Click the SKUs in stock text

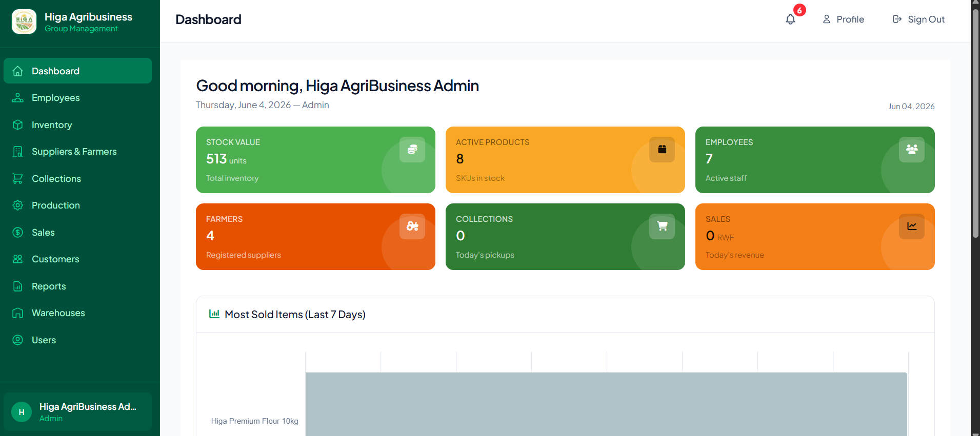[x=480, y=178]
